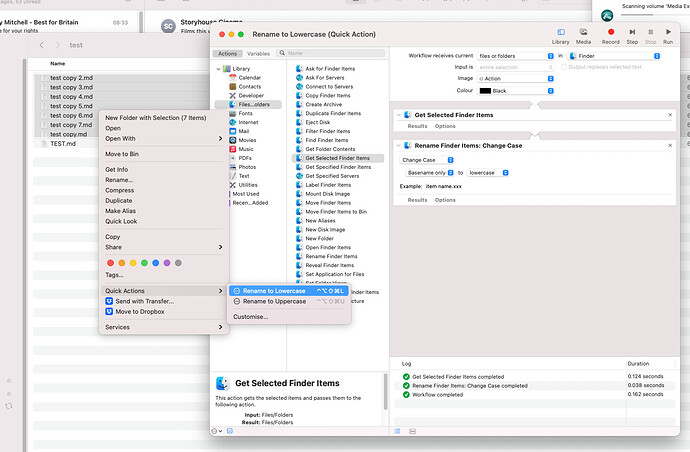Choose the Ask for Finder Items action
Image resolution: width=690 pixels, height=452 pixels.
[x=330, y=69]
